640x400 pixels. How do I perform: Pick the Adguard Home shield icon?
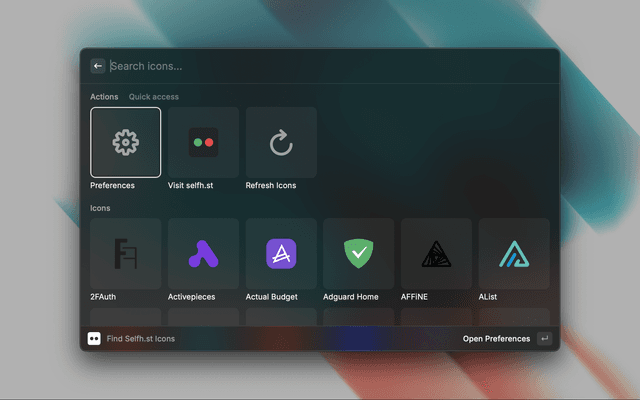coord(359,254)
